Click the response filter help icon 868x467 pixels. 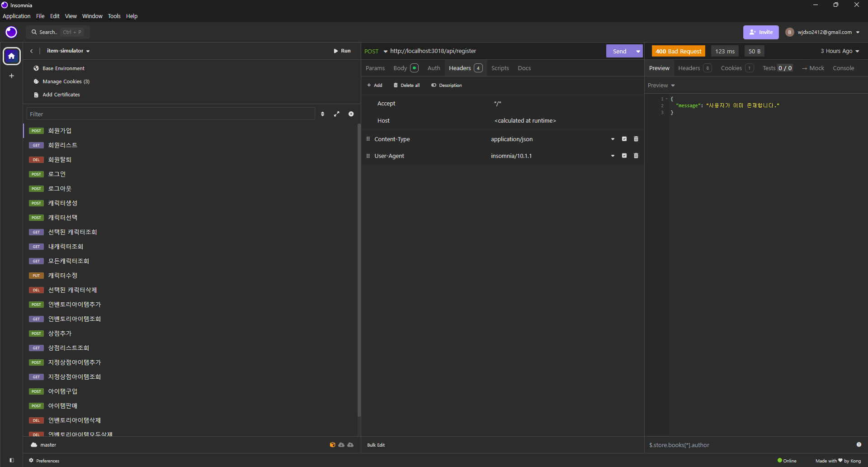coord(859,445)
